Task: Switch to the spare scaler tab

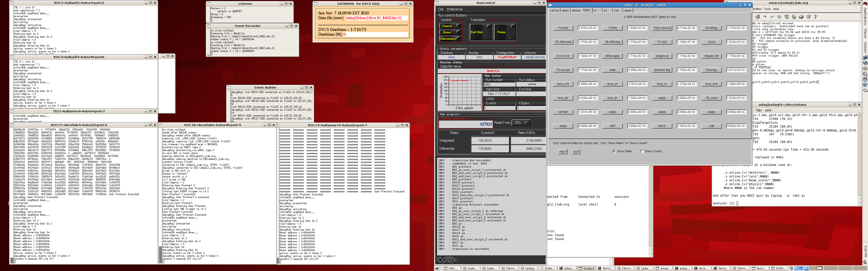Action: click(628, 10)
